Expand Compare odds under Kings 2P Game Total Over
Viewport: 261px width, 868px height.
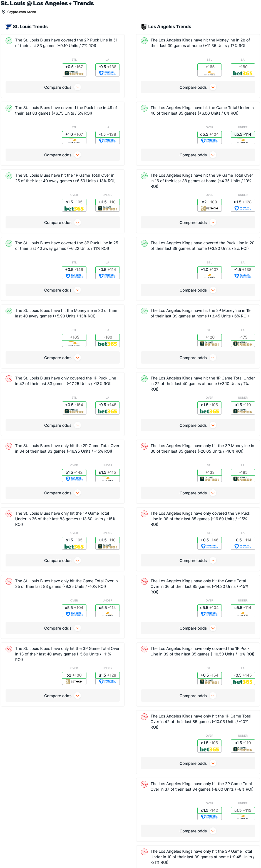point(198,831)
